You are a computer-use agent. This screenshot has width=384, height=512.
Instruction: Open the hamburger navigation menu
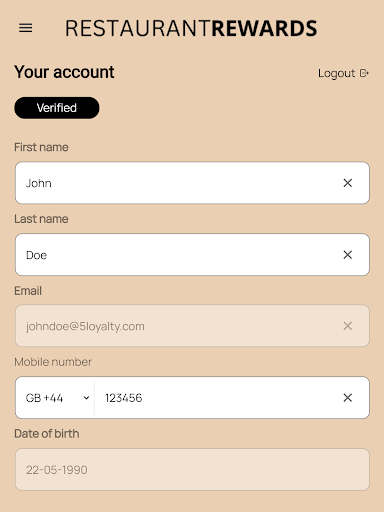coord(26,28)
